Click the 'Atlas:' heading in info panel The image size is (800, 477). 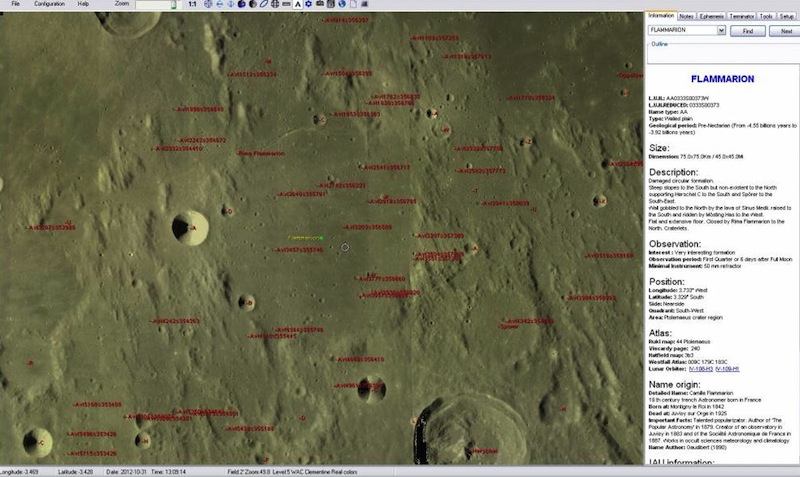pos(660,333)
